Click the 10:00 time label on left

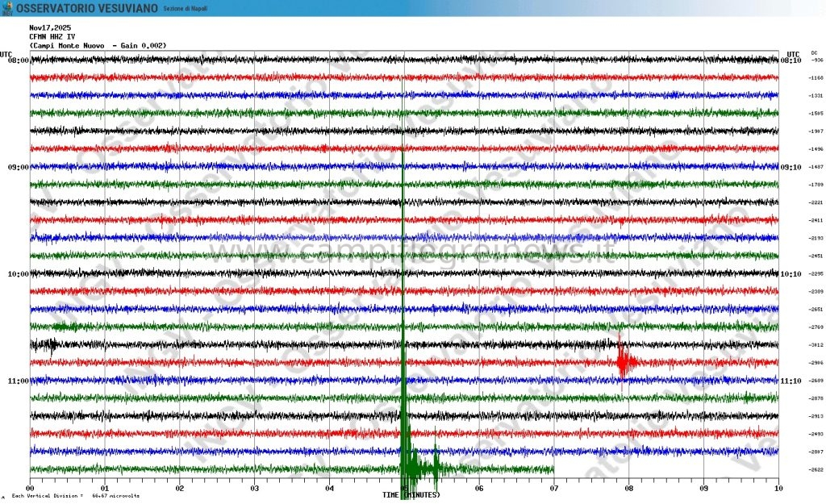point(19,274)
